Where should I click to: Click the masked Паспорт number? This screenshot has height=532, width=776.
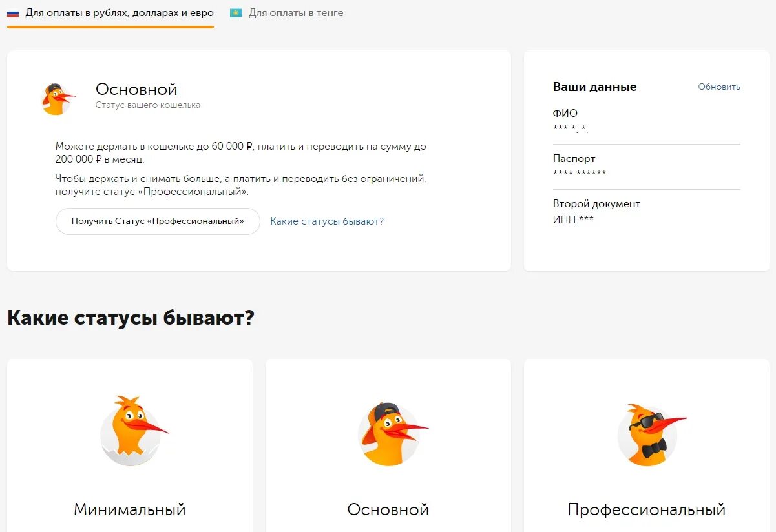(x=580, y=174)
